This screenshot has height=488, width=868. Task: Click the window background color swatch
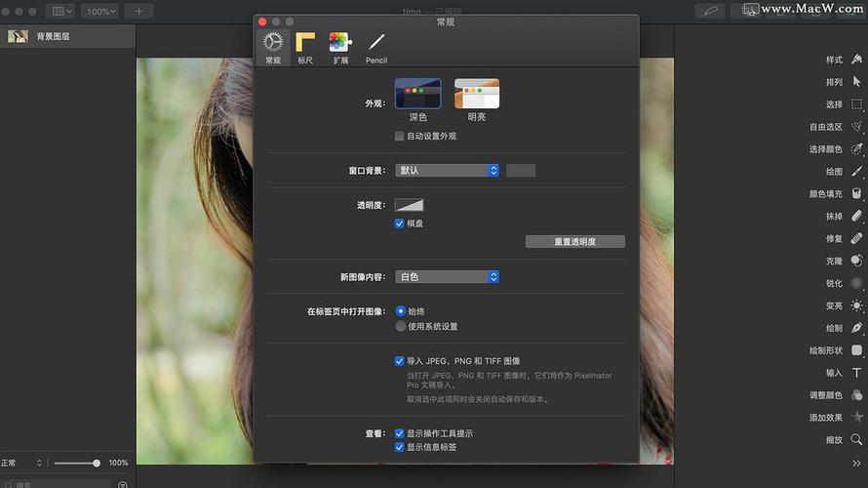tap(521, 171)
